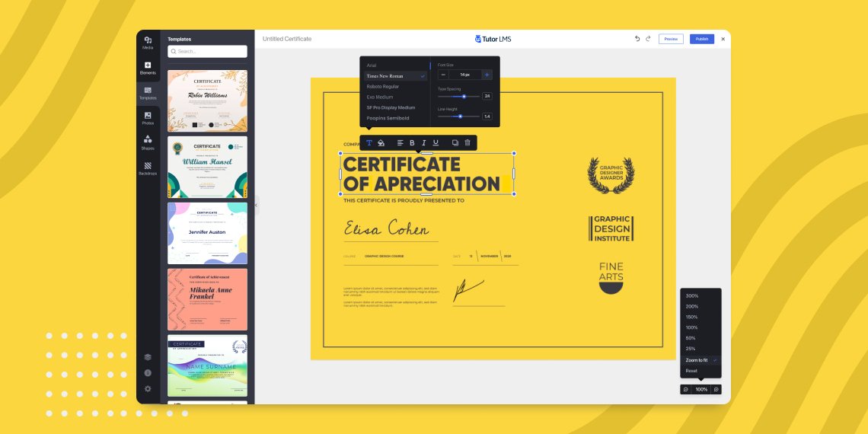The image size is (868, 434).
Task: Open the Elements panel
Action: point(148,68)
